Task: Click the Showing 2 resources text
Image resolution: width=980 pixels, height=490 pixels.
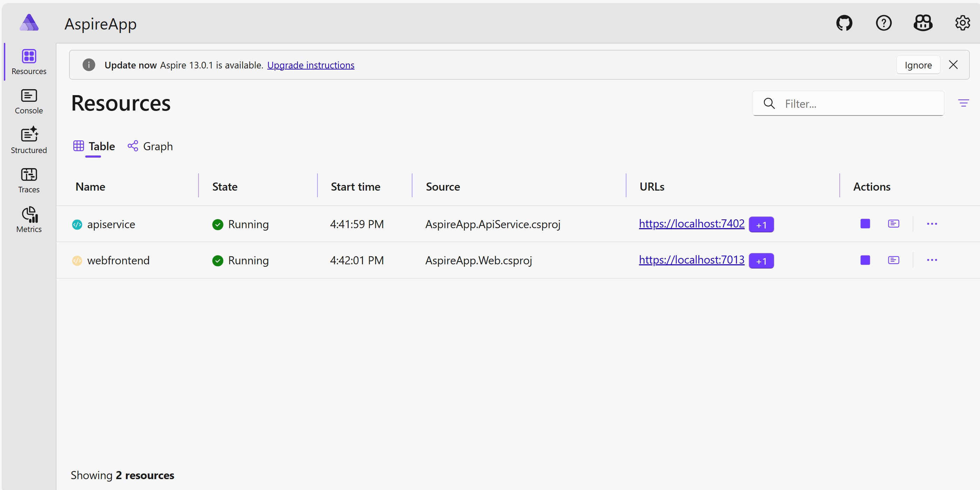Action: (122, 475)
